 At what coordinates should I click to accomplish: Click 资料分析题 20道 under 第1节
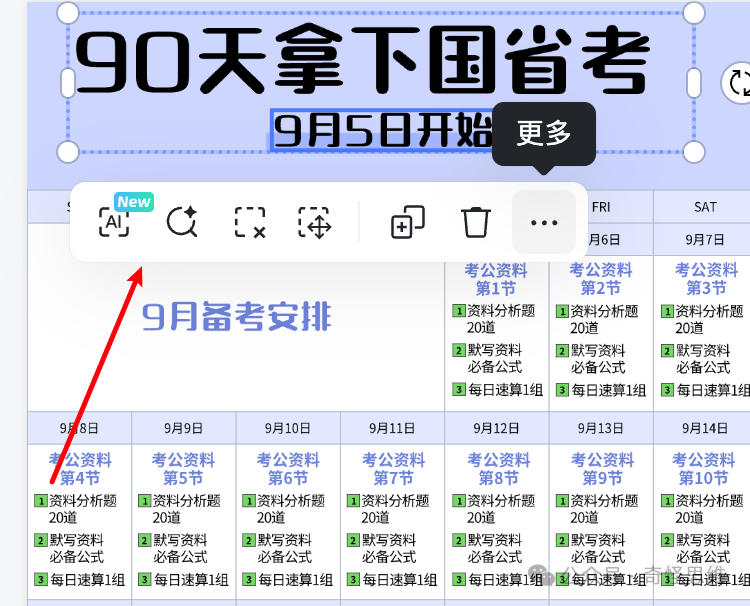(x=501, y=319)
